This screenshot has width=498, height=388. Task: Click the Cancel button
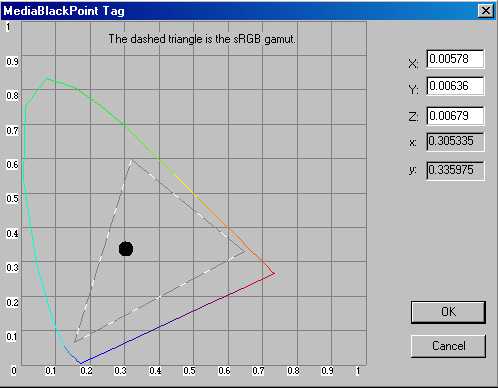point(448,346)
